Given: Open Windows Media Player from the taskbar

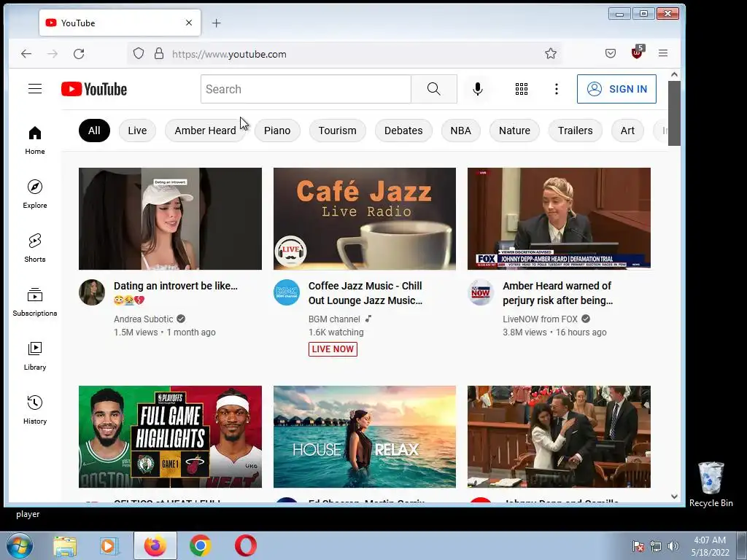Looking at the screenshot, I should [109, 545].
